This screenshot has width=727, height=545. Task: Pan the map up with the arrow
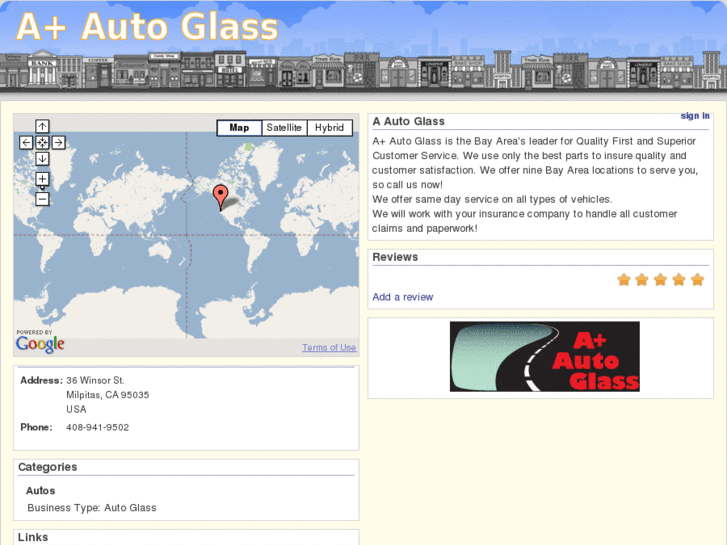(x=42, y=126)
